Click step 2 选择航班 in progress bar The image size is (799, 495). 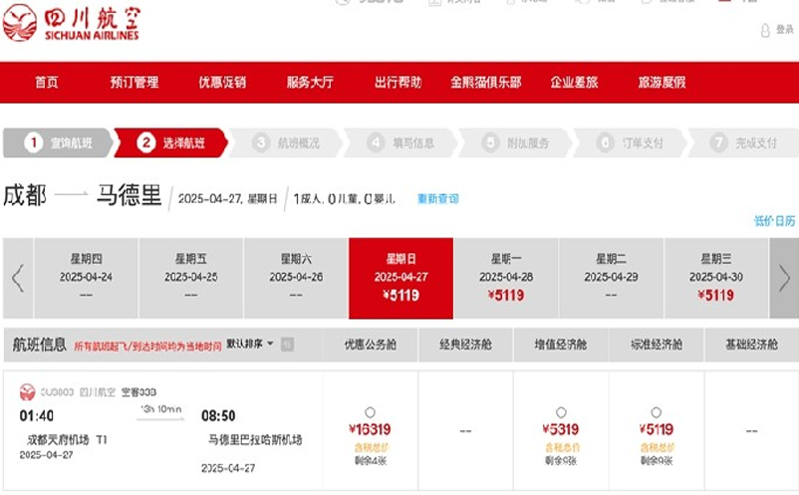point(171,143)
